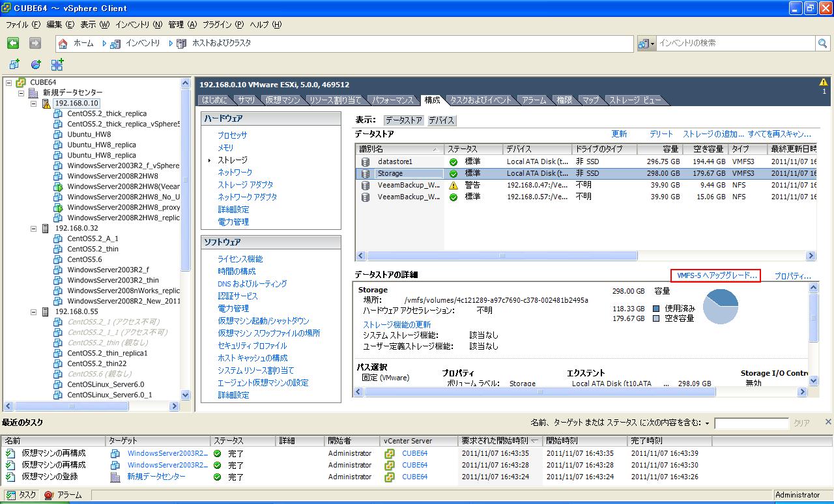
Task: Click the Home icon in navigation bar
Action: pos(63,44)
